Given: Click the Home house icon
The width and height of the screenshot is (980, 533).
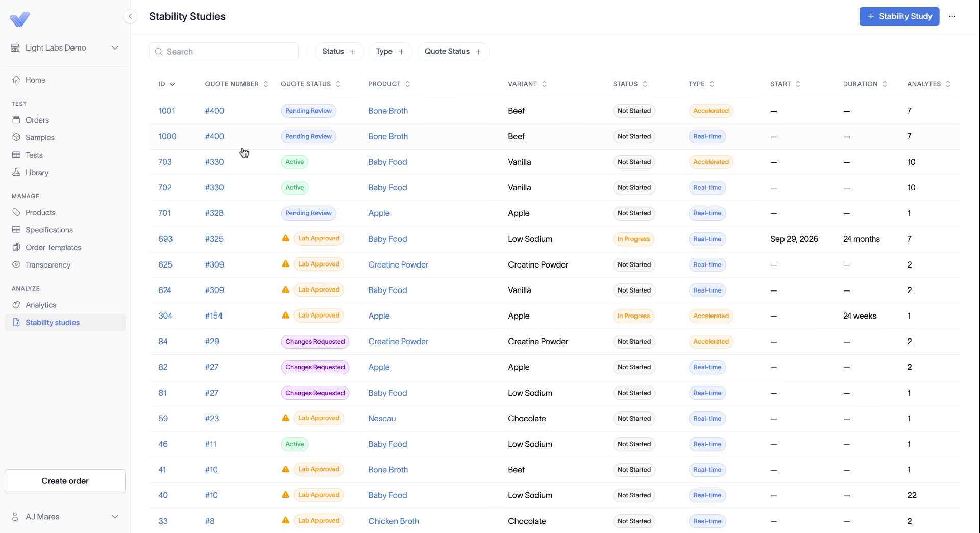Looking at the screenshot, I should [16, 80].
